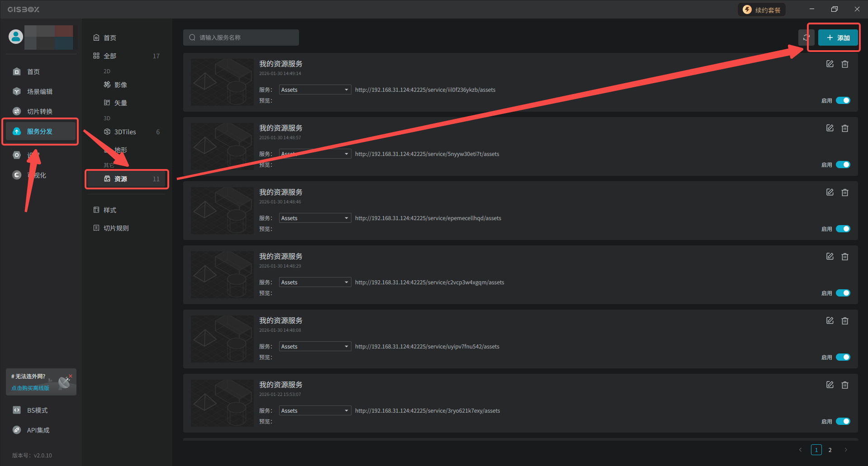
Task: Close the offline version purchase banner
Action: point(71,376)
